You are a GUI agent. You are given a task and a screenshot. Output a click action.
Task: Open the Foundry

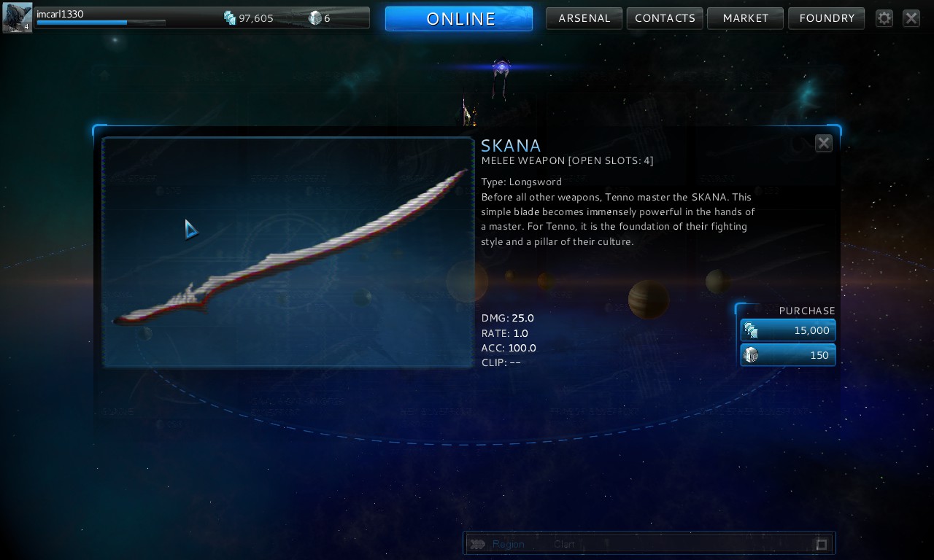827,18
